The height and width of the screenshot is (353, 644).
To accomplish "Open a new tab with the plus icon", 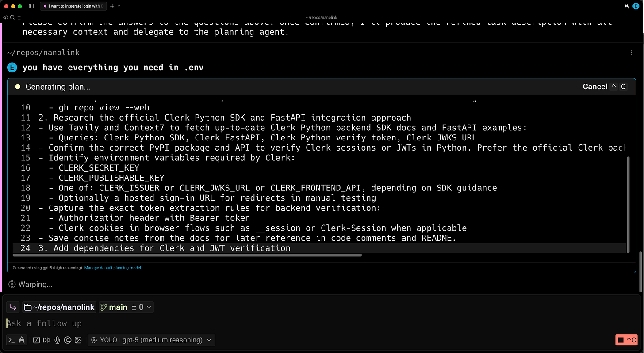I will [112, 6].
